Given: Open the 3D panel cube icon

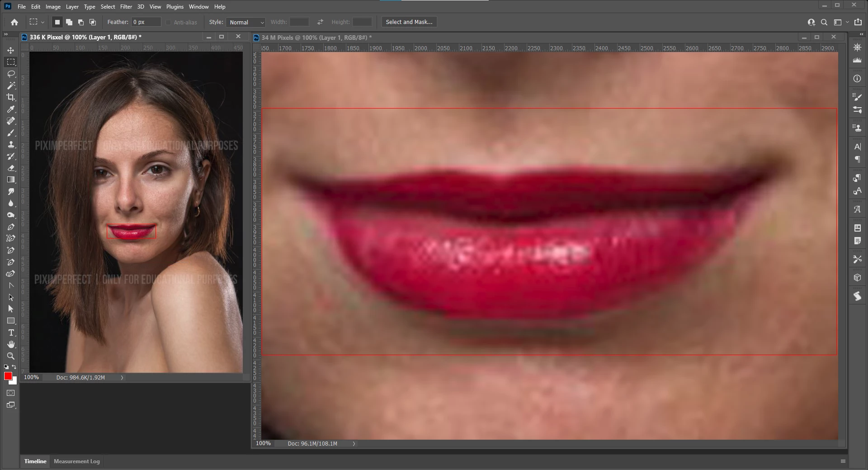Looking at the screenshot, I should pyautogui.click(x=857, y=278).
